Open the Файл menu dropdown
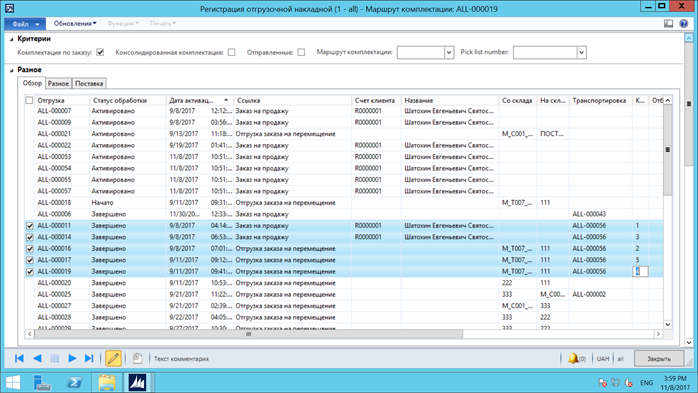This screenshot has height=393, width=698. pos(25,24)
